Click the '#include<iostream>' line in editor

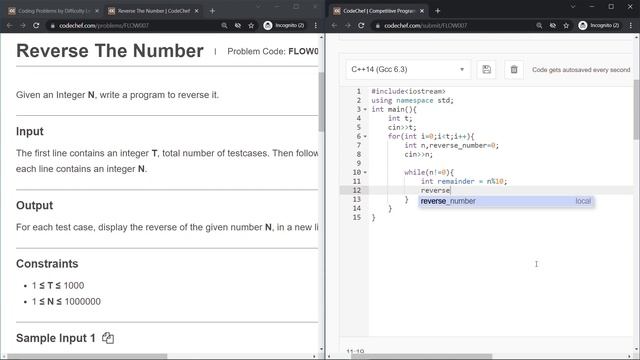(x=408, y=91)
